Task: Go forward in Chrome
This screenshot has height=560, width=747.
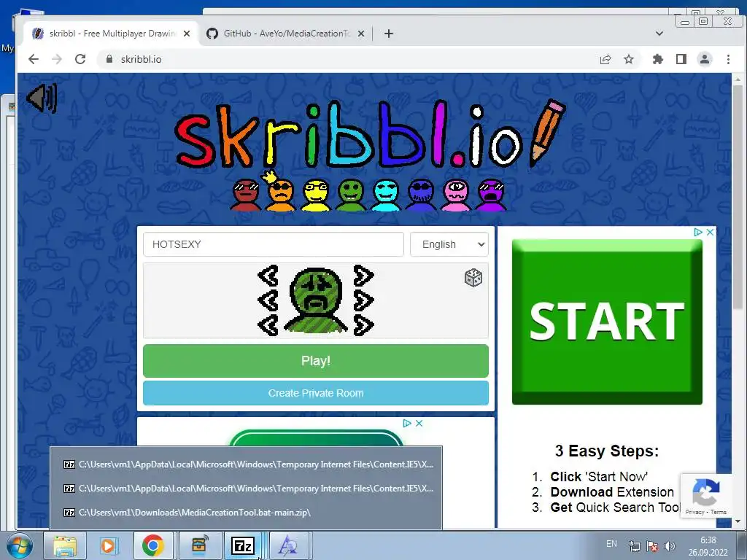Action: coord(57,59)
